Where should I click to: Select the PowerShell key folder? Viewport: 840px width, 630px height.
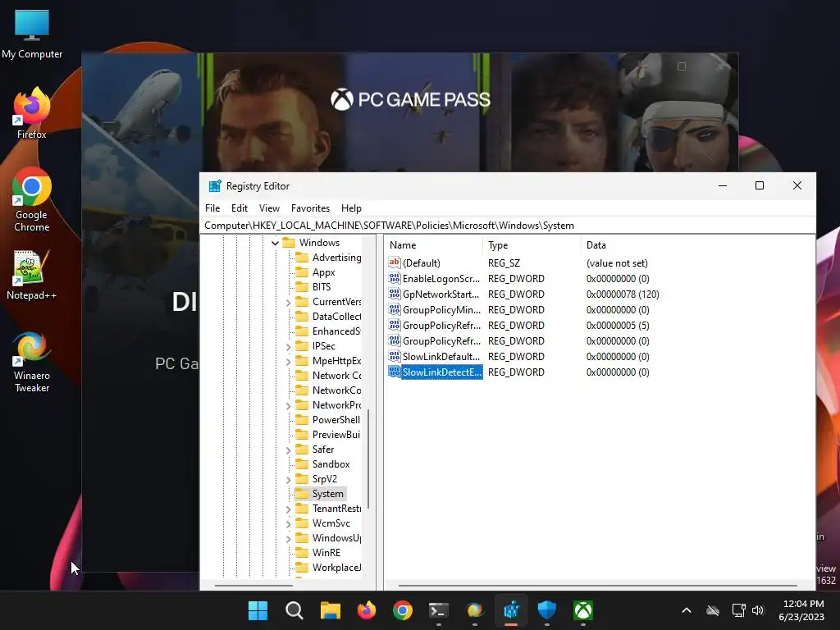pos(328,420)
